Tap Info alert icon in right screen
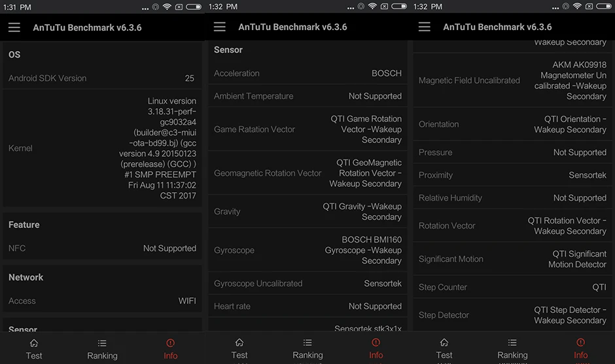The image size is (615, 364). click(580, 342)
